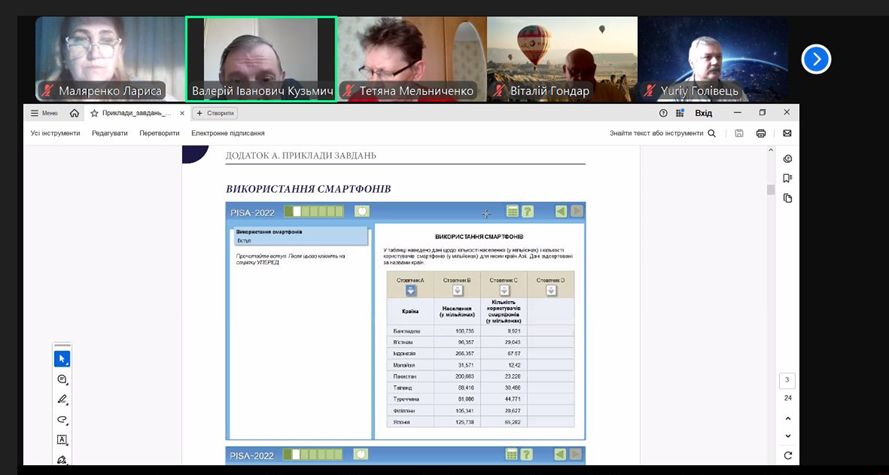Expand the Меню hamburger menu
This screenshot has height=475, width=889.
pyautogui.click(x=44, y=113)
